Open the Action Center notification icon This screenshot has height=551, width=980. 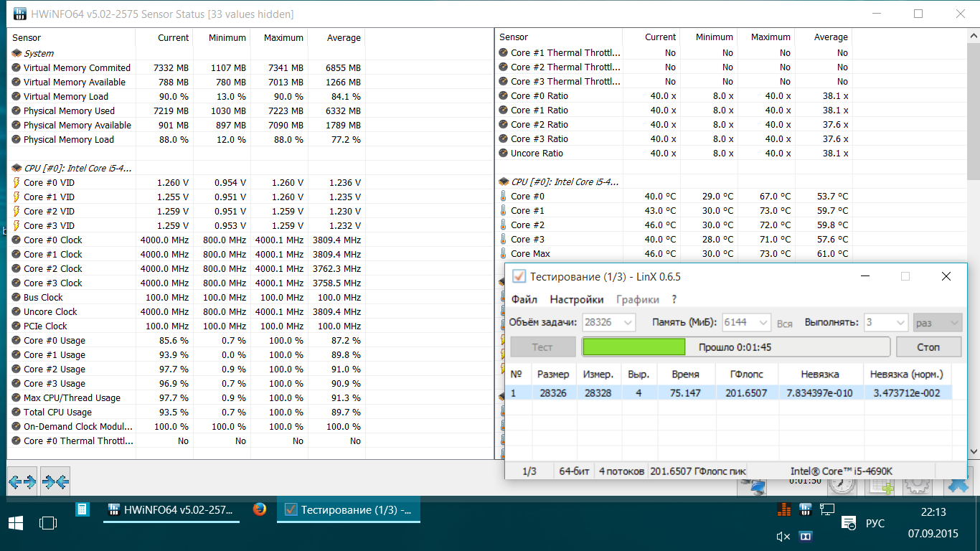click(849, 523)
